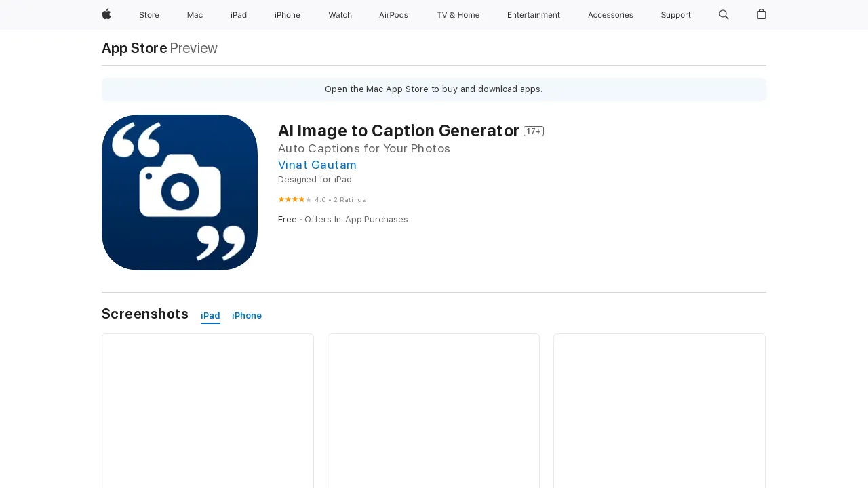Open the Entertainment menu
The width and height of the screenshot is (868, 488).
tap(534, 14)
